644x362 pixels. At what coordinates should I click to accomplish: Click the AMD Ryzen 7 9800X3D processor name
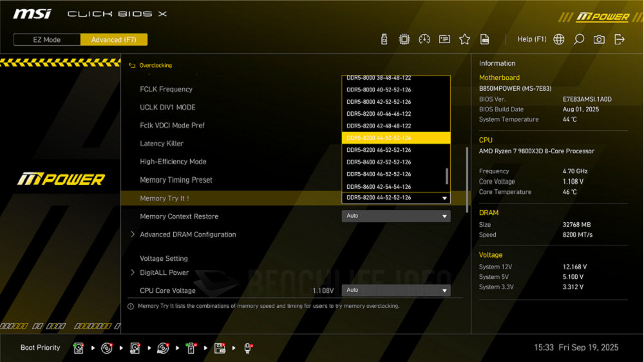coord(536,151)
